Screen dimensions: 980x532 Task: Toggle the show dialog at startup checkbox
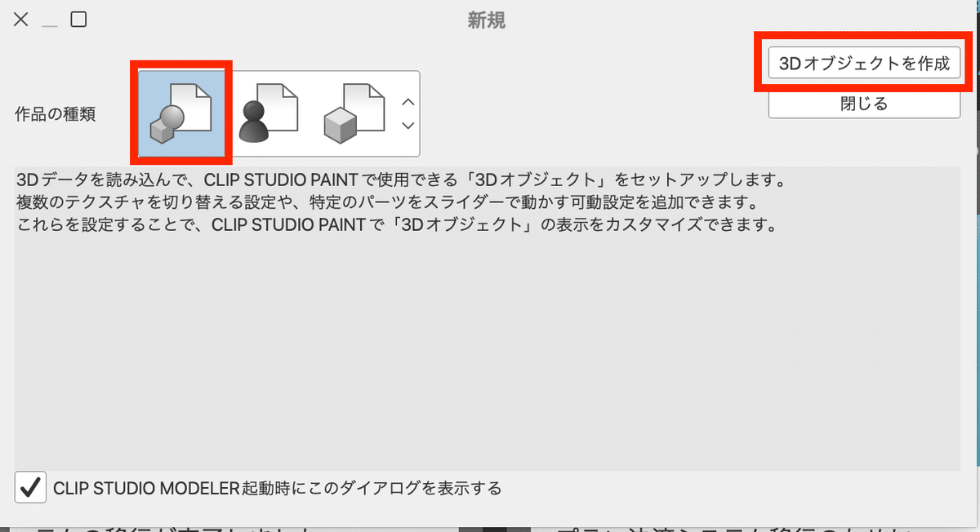(31, 488)
